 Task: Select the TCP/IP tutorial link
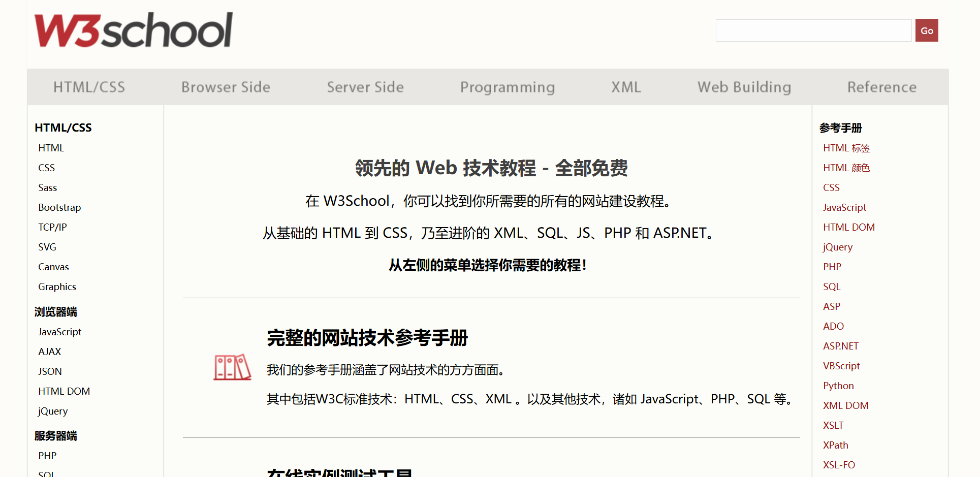52,227
